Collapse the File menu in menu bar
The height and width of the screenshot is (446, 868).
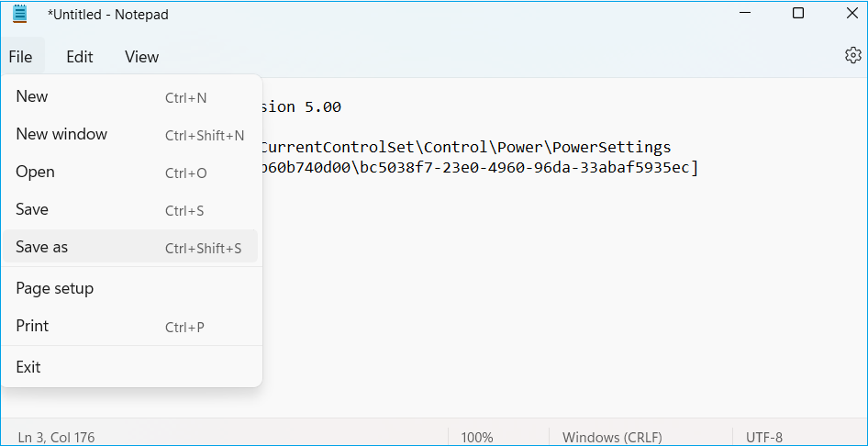pyautogui.click(x=21, y=57)
